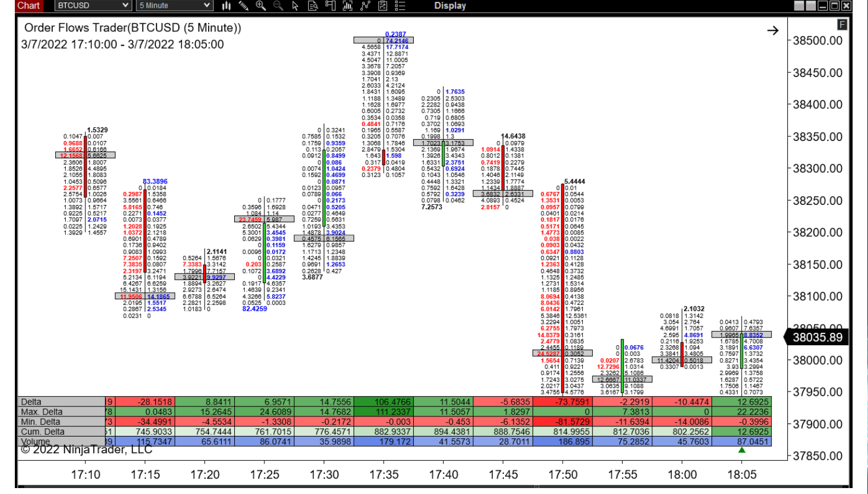Select the cursor pointer tool

296,6
